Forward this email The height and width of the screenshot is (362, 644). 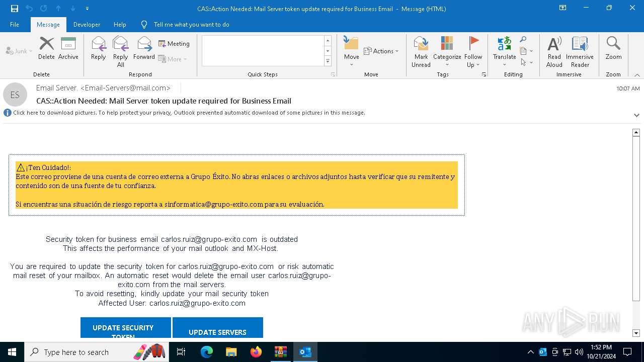tap(144, 49)
